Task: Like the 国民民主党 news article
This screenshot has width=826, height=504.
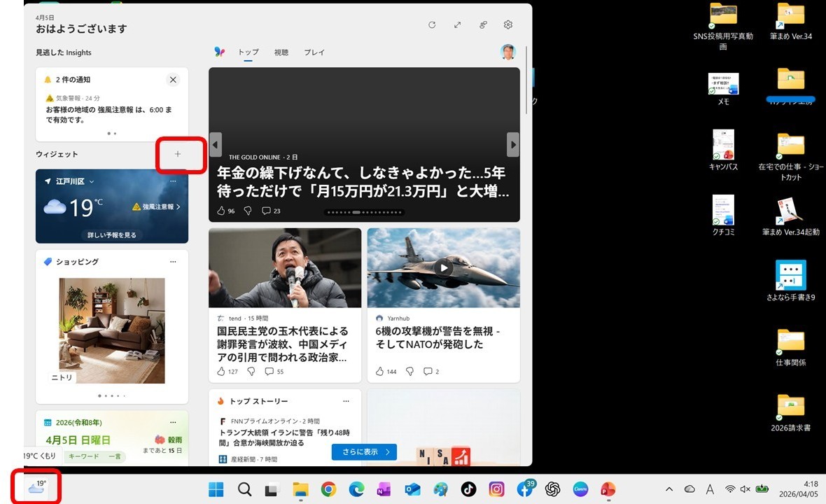Action: coord(221,372)
